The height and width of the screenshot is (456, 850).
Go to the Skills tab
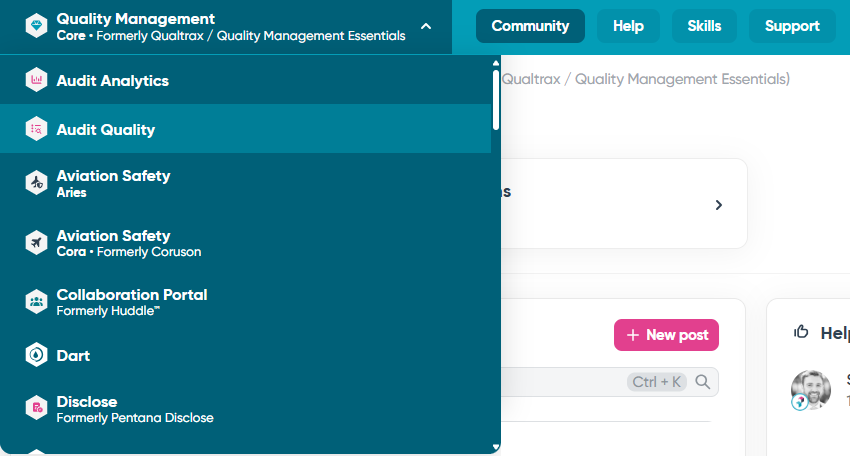[704, 26]
